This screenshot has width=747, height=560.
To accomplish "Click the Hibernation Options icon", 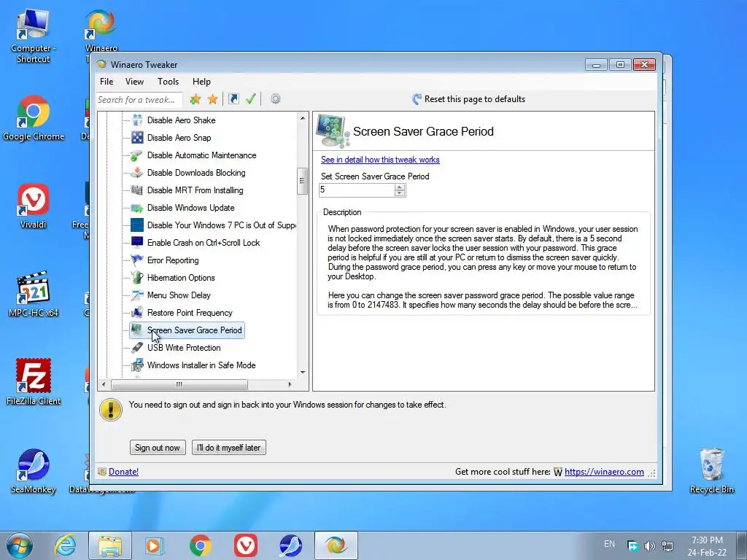I will [x=137, y=278].
